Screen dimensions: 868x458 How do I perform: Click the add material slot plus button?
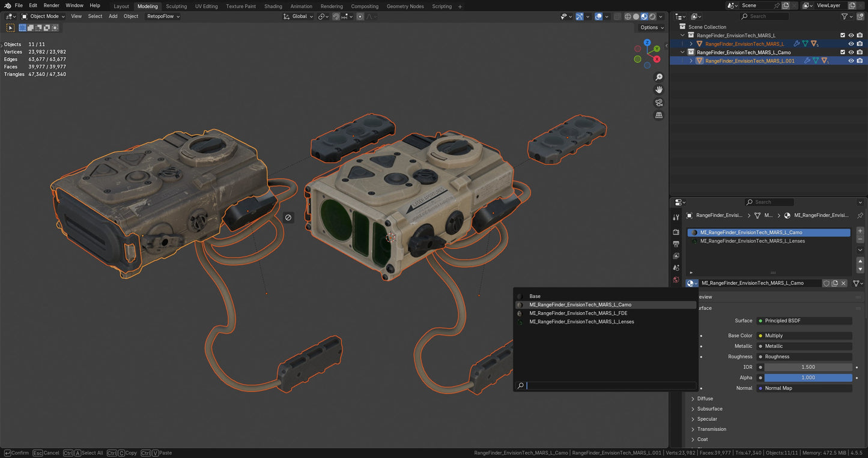point(860,231)
